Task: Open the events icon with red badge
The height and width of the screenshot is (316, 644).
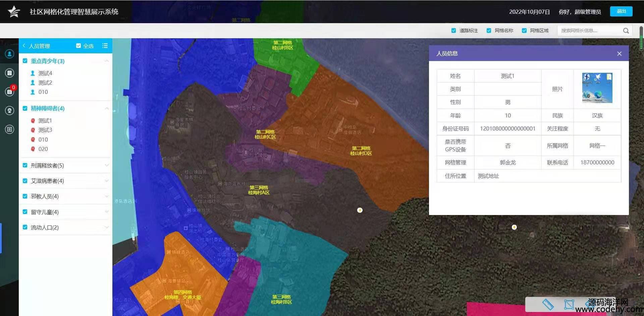Action: pos(9,92)
